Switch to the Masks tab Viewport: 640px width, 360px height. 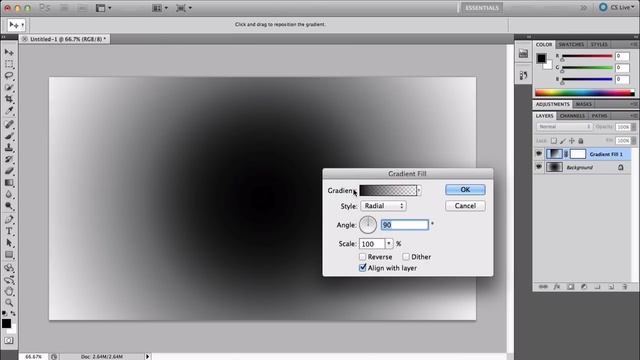[584, 104]
